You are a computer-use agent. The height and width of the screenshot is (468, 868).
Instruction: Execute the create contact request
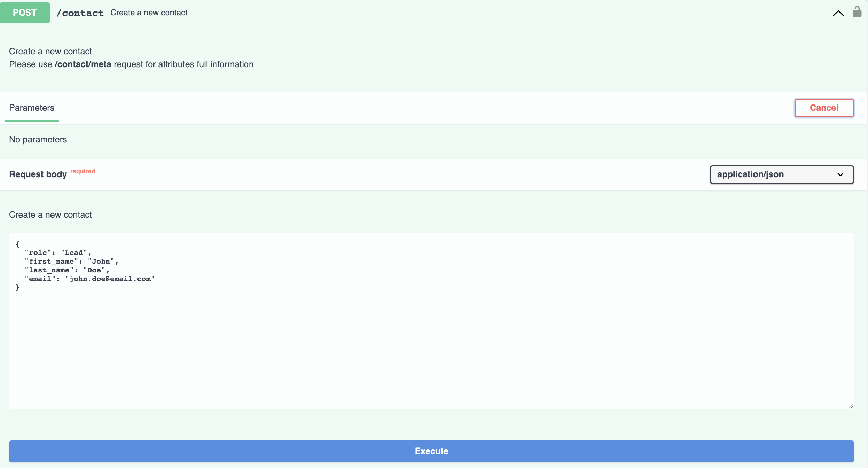click(x=431, y=451)
